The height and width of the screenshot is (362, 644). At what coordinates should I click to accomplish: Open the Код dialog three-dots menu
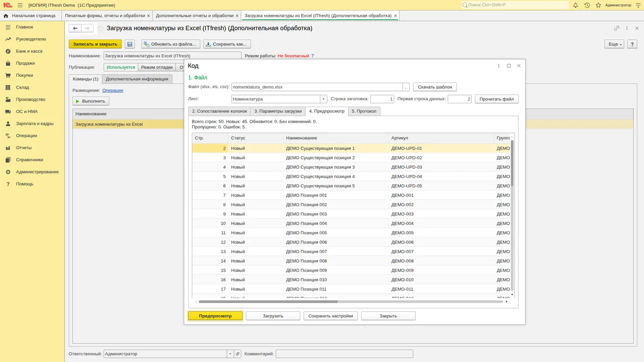coord(499,66)
